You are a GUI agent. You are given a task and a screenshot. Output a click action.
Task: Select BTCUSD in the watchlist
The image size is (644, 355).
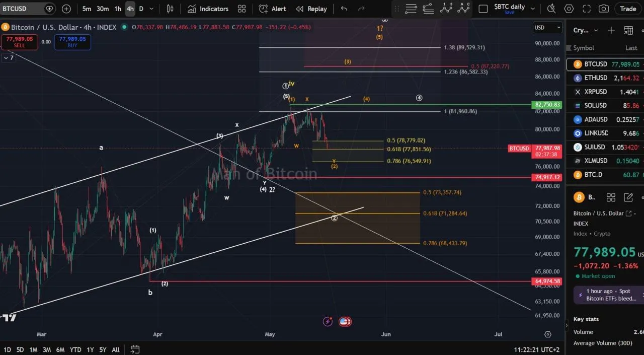pyautogui.click(x=605, y=64)
